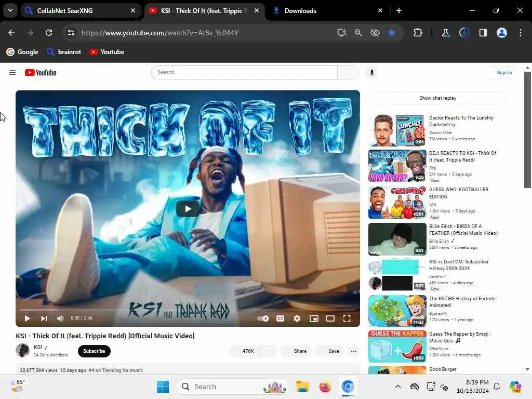
Task: Switch to the Downloads tab
Action: [328, 10]
